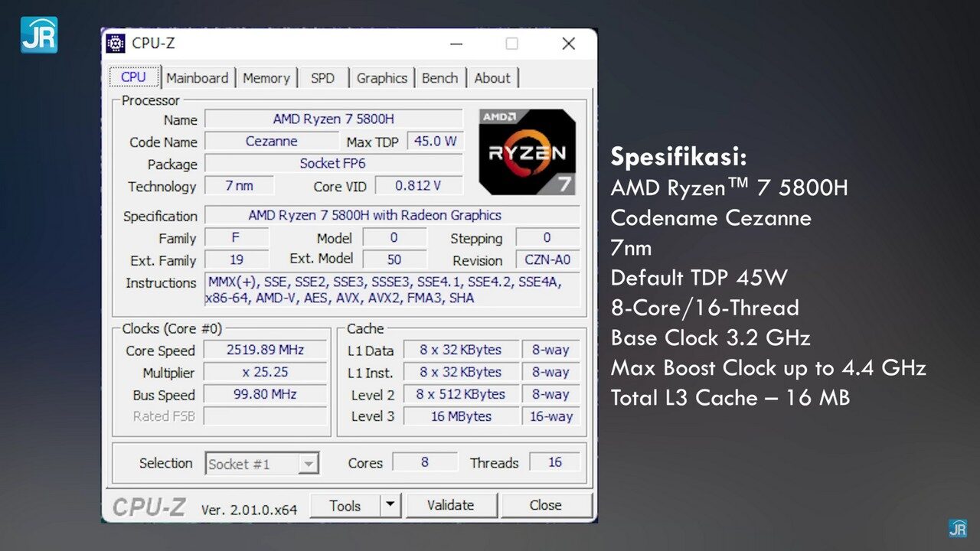Screen dimensions: 980x551
Task: Expand the Tools dropdown arrow
Action: 390,506
